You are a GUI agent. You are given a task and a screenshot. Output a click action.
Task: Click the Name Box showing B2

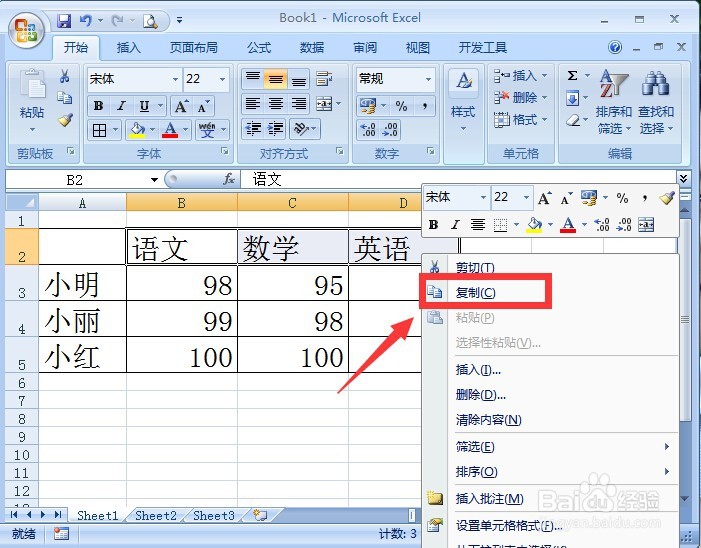click(75, 180)
